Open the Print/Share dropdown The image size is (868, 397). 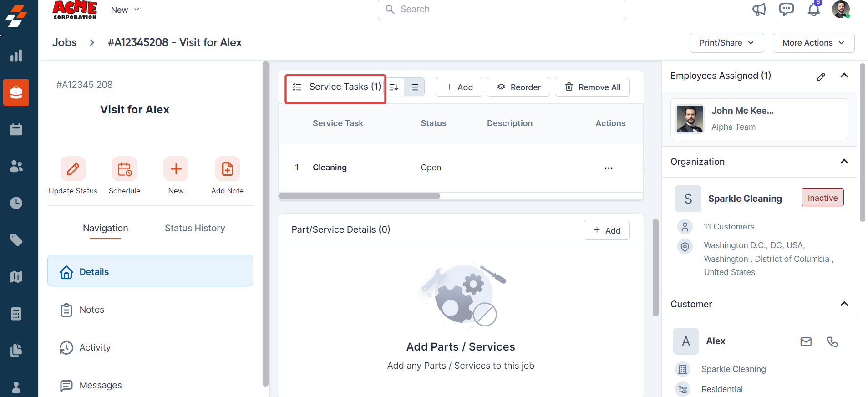726,43
